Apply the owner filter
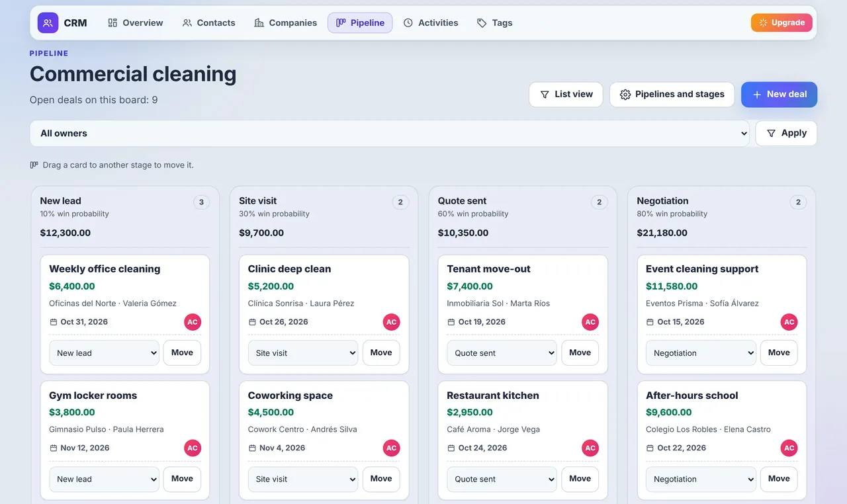This screenshot has height=504, width=847. coord(786,133)
